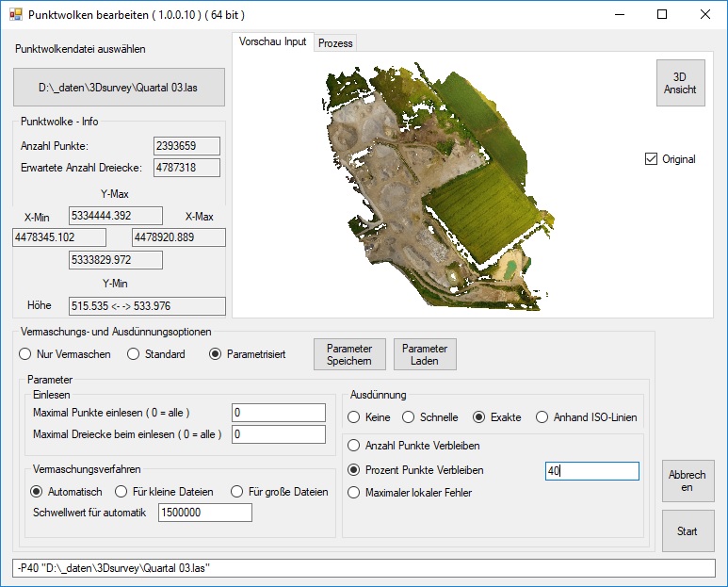Choose the Quartal 03.las file button
The image size is (728, 587).
click(x=119, y=90)
